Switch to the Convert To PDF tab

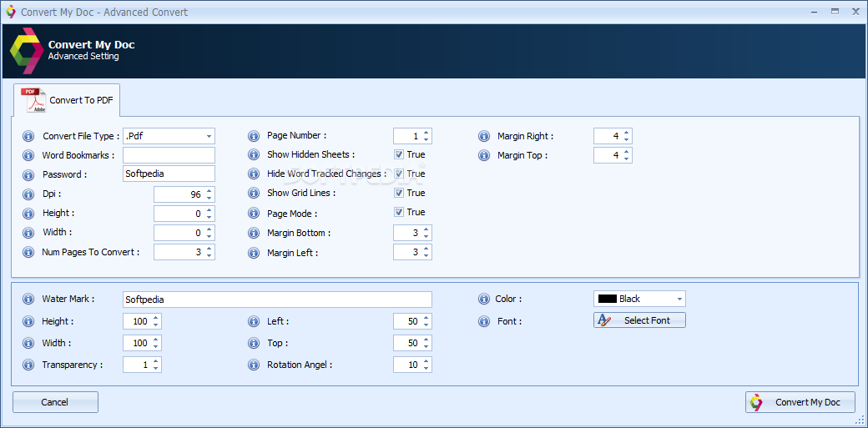(x=67, y=100)
